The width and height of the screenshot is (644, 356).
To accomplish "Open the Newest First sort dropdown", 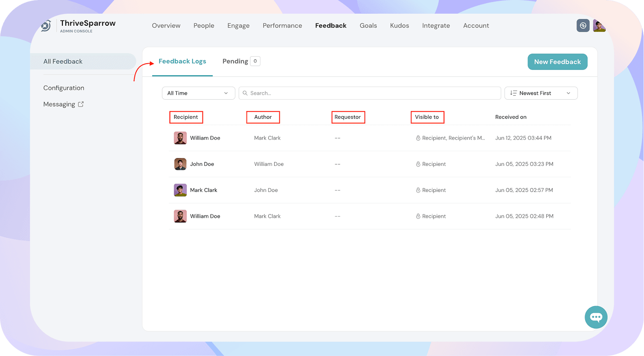I will [541, 93].
